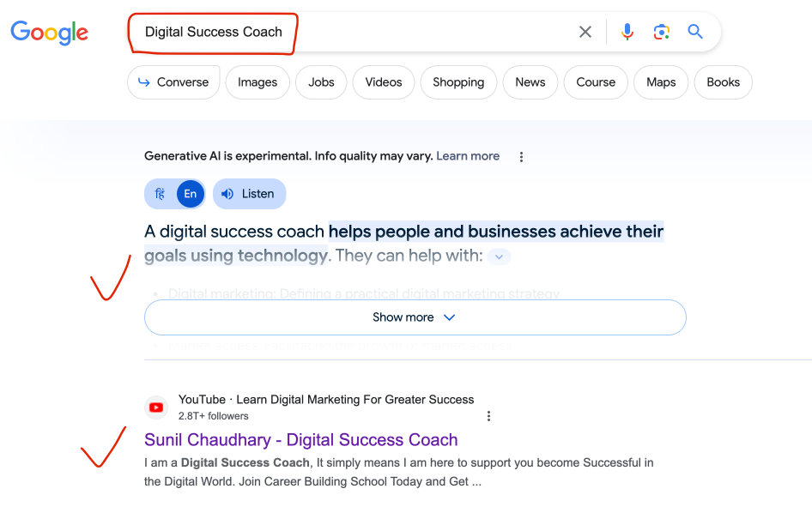Expand the 'They can help with' chevron
812x525 pixels.
(499, 256)
